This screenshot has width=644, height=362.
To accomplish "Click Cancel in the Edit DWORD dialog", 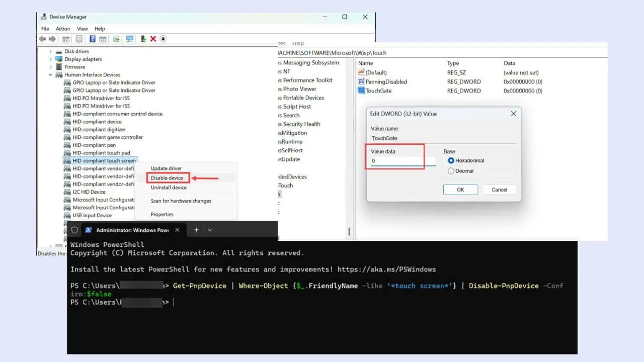I will click(499, 190).
